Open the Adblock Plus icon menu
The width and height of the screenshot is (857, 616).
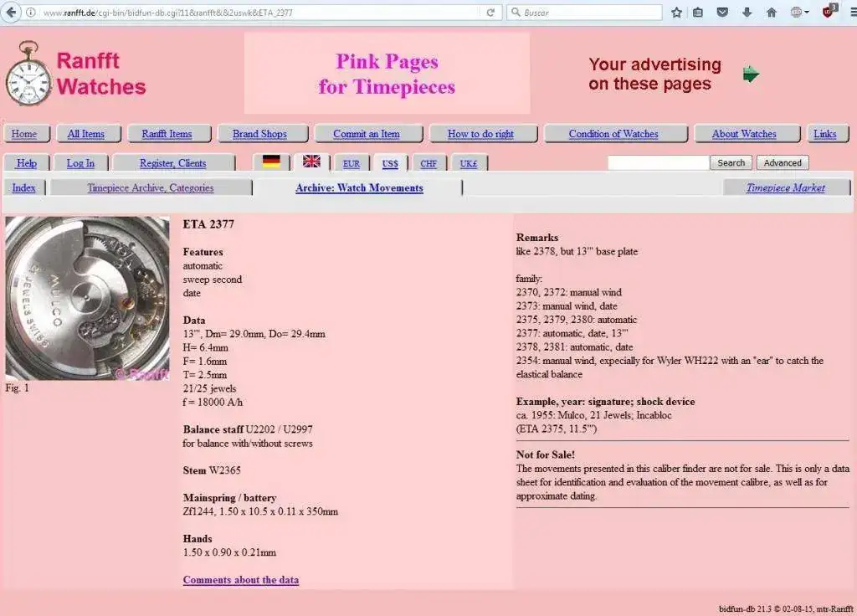799,12
